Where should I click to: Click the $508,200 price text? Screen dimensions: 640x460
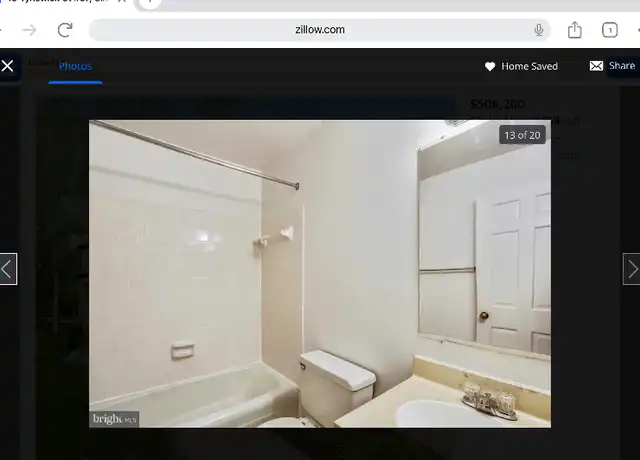[497, 104]
